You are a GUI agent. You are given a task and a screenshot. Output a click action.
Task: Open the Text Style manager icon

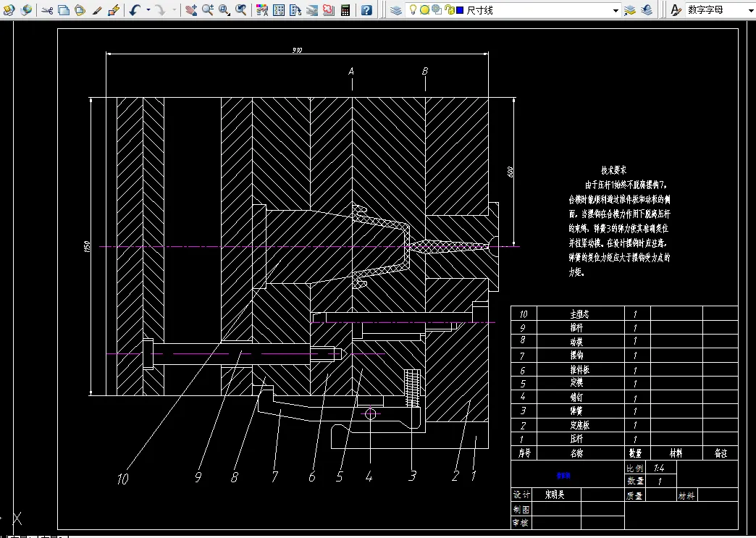pyautogui.click(x=676, y=9)
